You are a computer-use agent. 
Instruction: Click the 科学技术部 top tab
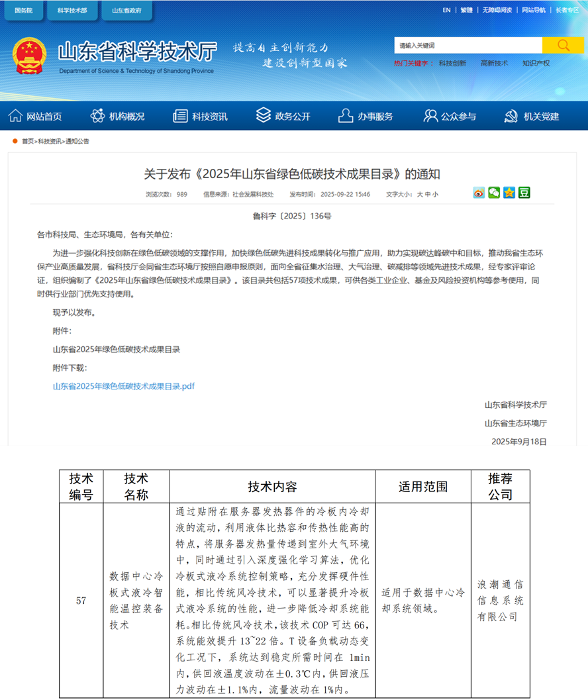[x=72, y=11]
